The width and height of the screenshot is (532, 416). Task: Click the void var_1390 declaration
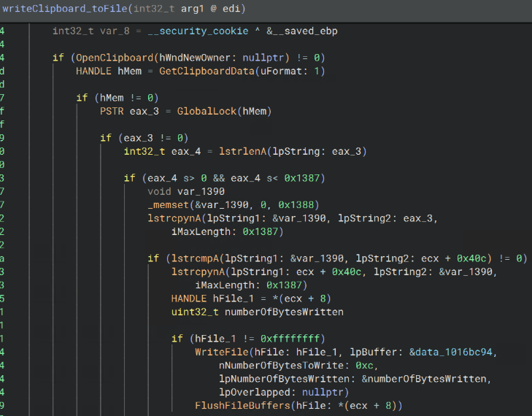[186, 191]
